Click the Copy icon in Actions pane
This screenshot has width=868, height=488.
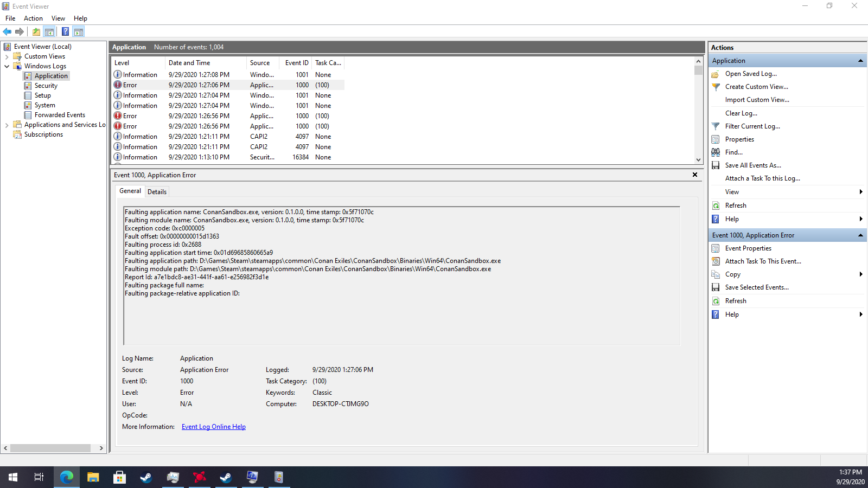(716, 274)
